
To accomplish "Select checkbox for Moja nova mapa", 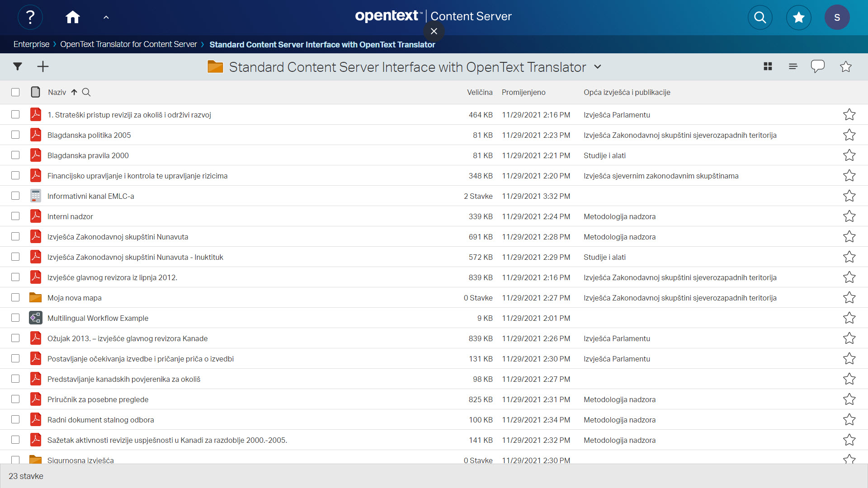I will click(15, 297).
